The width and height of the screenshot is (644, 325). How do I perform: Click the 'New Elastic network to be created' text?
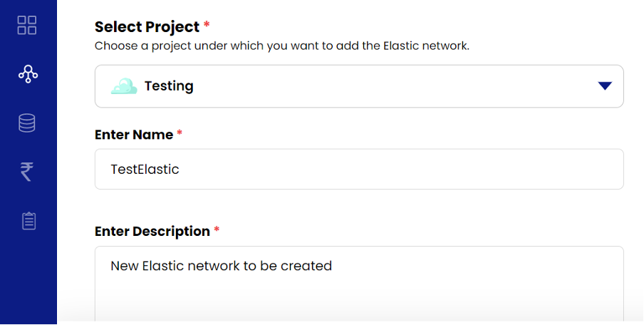coord(221,266)
